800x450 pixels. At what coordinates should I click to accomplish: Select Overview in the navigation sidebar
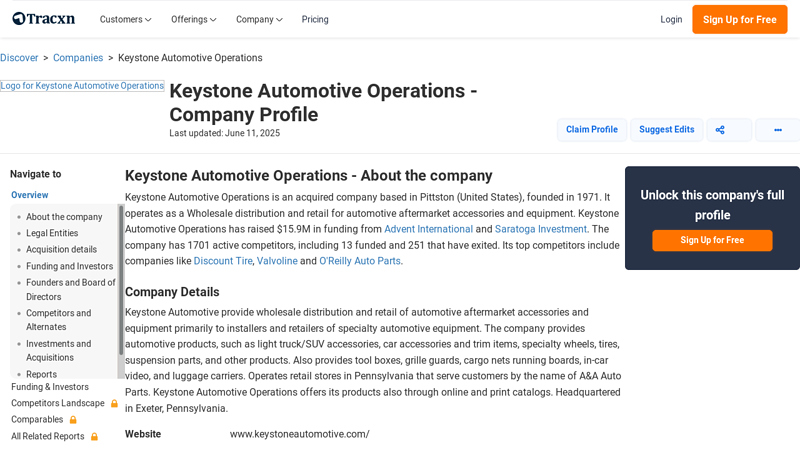[x=30, y=195]
